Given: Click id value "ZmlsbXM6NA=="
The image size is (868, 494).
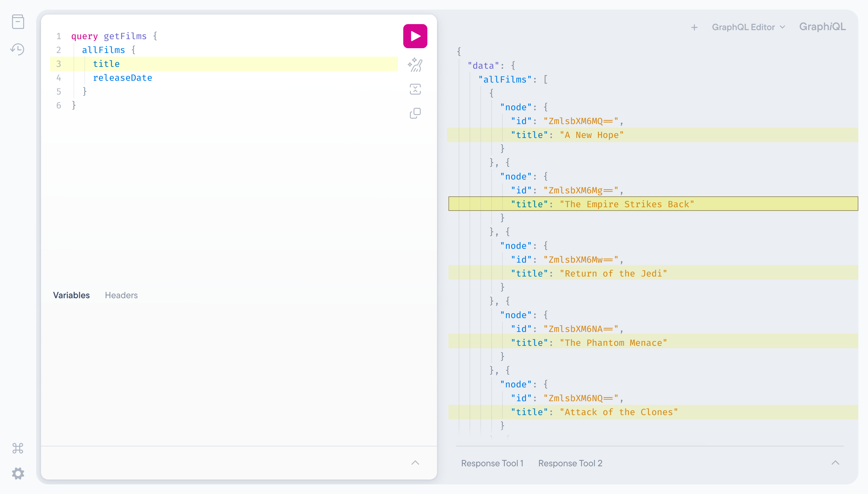Looking at the screenshot, I should pyautogui.click(x=581, y=329).
